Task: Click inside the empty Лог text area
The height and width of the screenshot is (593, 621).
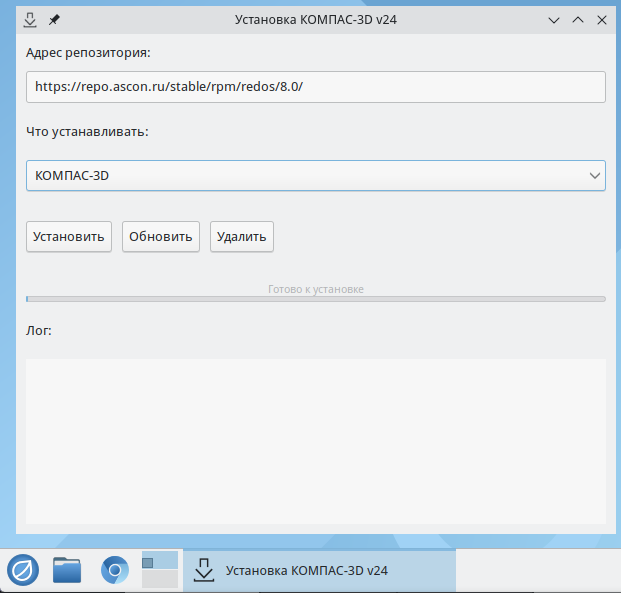Action: [315, 440]
